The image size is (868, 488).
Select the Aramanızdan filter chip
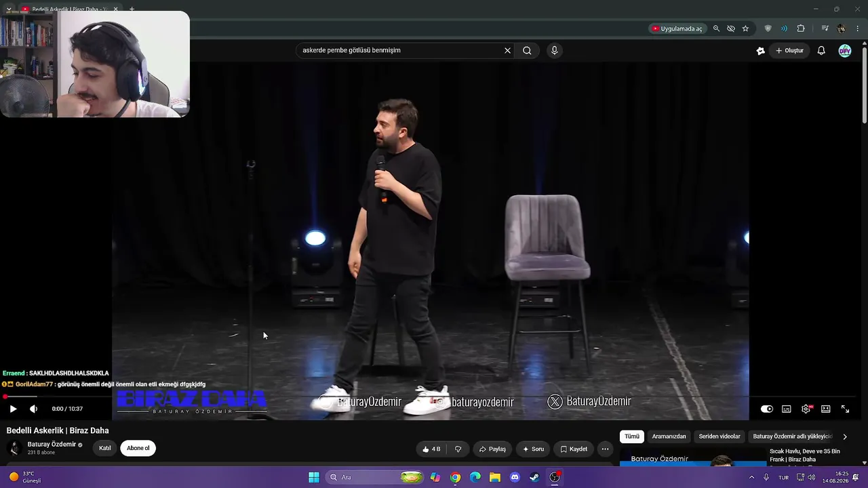pos(669,436)
